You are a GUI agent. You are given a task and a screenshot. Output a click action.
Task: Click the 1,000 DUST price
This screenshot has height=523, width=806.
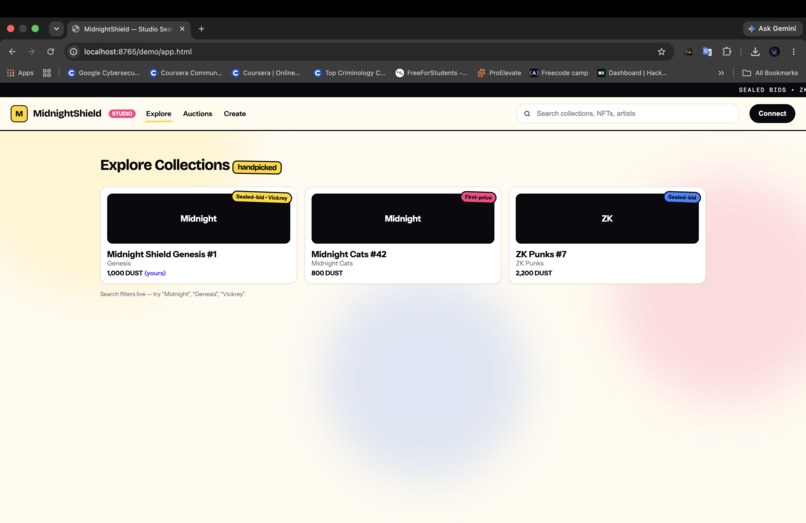click(x=125, y=273)
